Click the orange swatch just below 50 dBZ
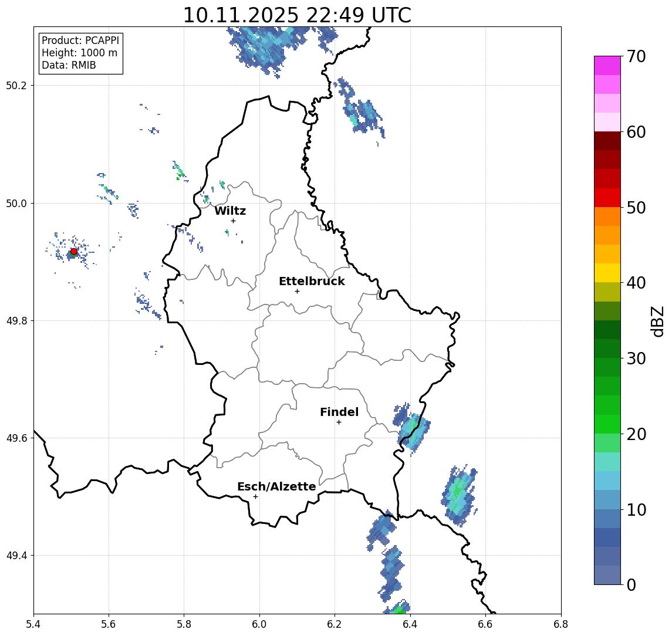Viewport: 672px width, 636px height. click(607, 216)
